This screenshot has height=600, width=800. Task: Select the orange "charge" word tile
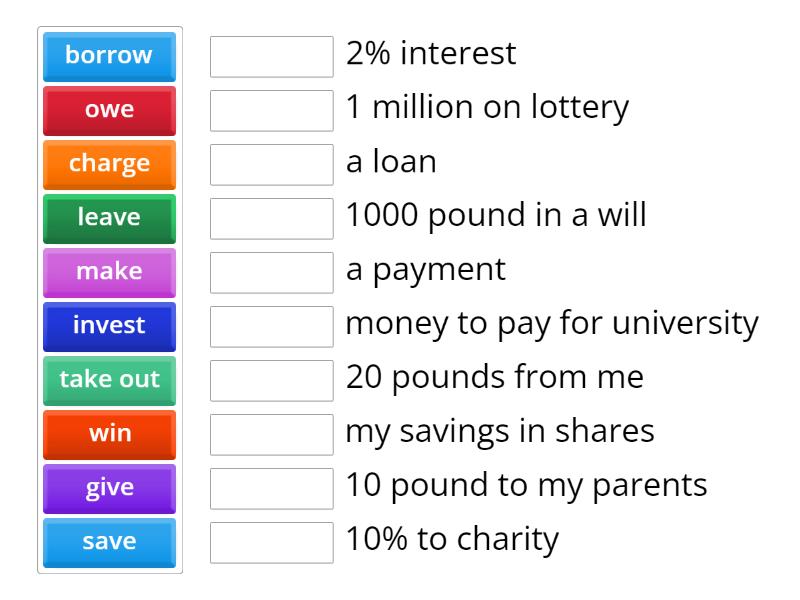109,165
